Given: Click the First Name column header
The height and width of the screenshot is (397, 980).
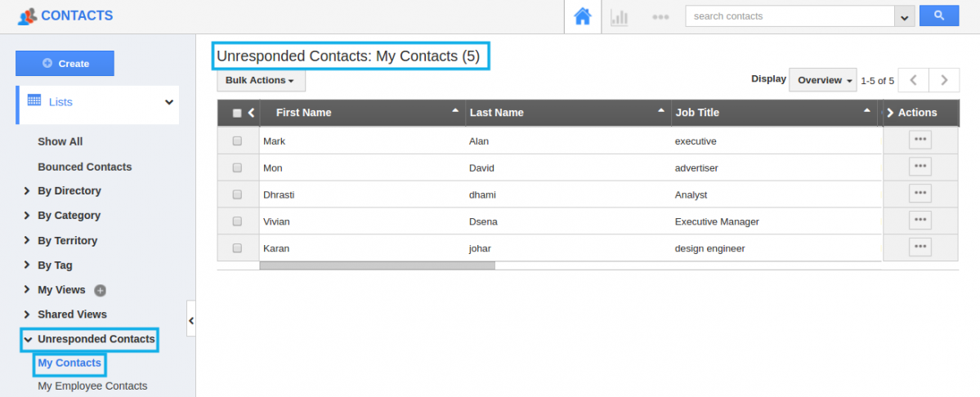Looking at the screenshot, I should [x=304, y=113].
